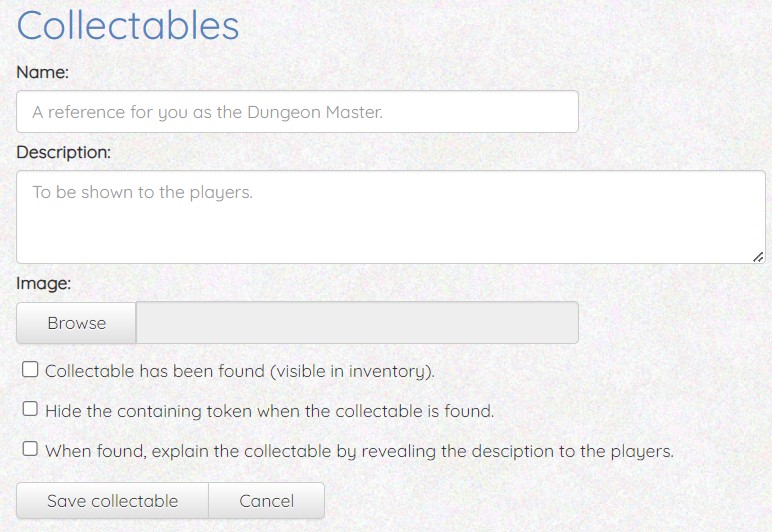Cancel the collectable form
The width and height of the screenshot is (772, 532).
click(x=267, y=501)
